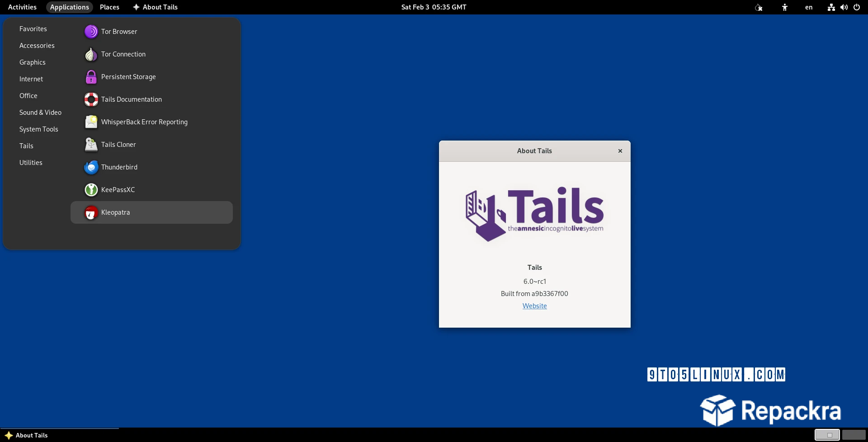Select the Utilities category
This screenshot has height=442, width=868.
coord(31,163)
